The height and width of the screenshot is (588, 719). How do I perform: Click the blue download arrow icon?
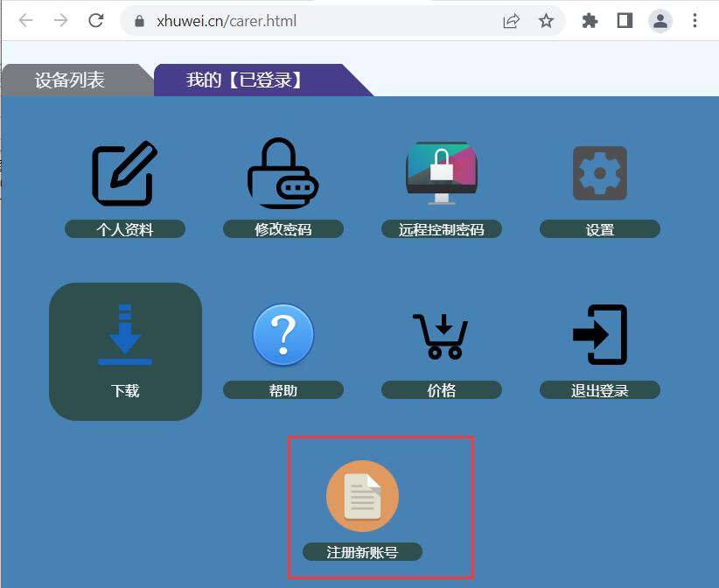(125, 334)
